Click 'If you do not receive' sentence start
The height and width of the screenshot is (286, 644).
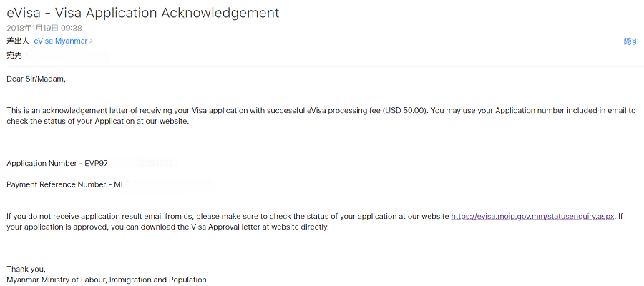pos(50,216)
